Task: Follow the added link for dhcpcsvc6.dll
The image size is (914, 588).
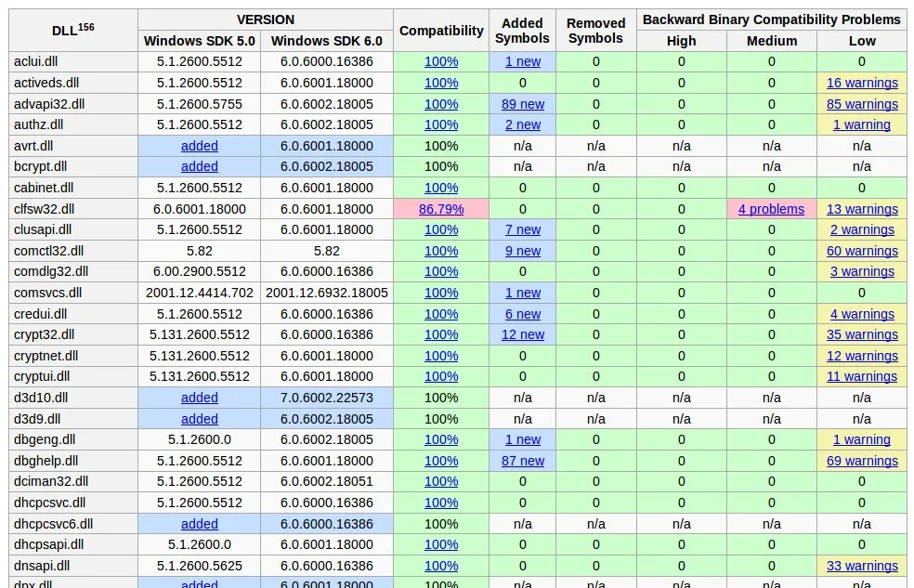Action: tap(200, 523)
